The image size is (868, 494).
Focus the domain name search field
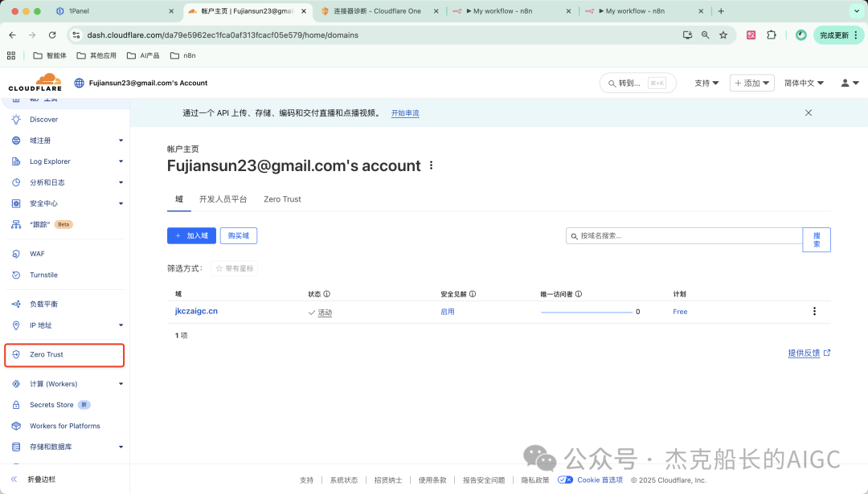pos(684,235)
